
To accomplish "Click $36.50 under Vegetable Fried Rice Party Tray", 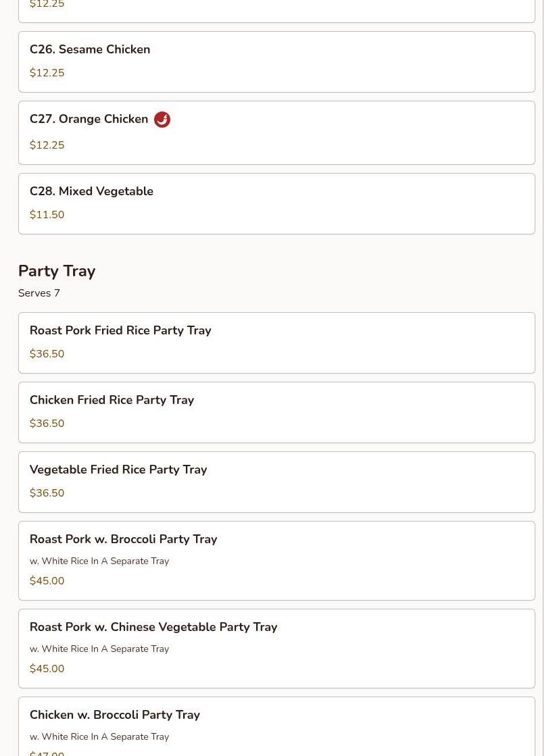I will pos(47,493).
